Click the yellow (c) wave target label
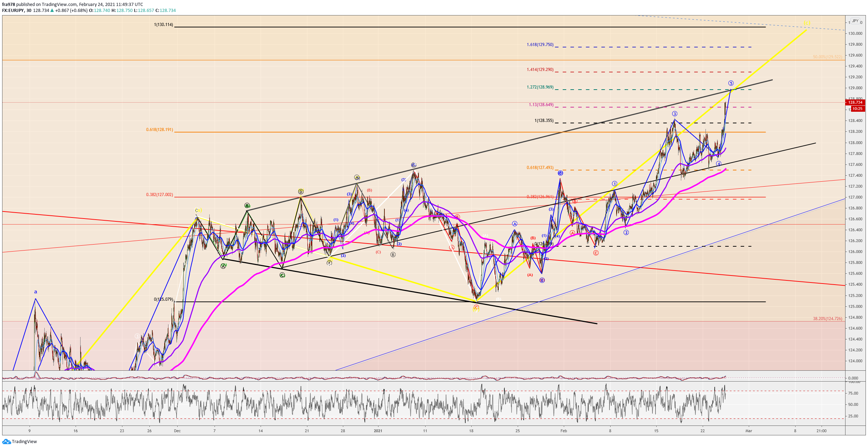 (807, 23)
